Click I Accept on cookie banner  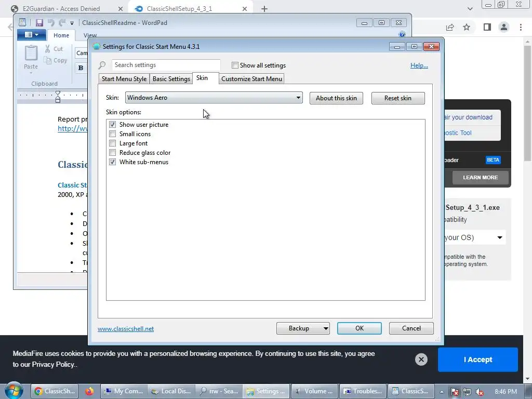tap(478, 360)
